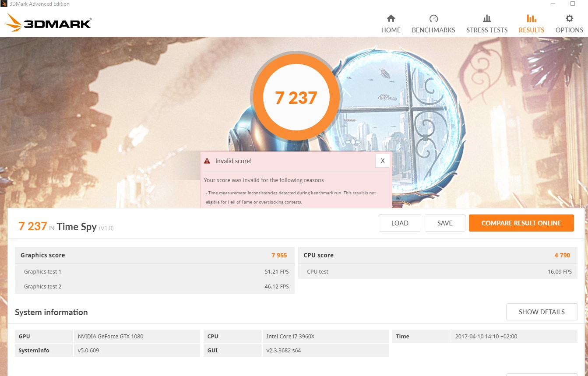Minimize the 3DMark window

click(x=553, y=4)
